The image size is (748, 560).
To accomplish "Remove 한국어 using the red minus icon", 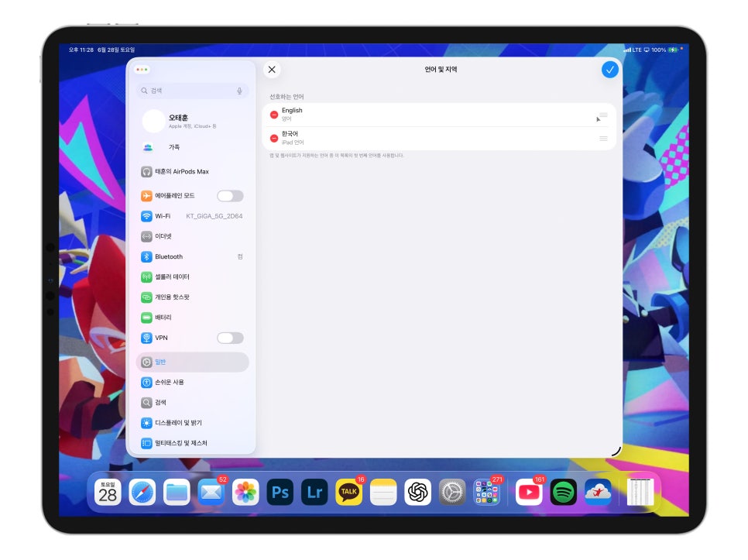I will pyautogui.click(x=274, y=139).
